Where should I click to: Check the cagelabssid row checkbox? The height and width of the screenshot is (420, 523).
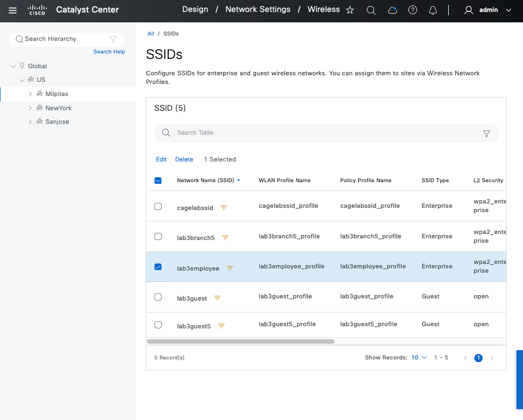point(158,207)
